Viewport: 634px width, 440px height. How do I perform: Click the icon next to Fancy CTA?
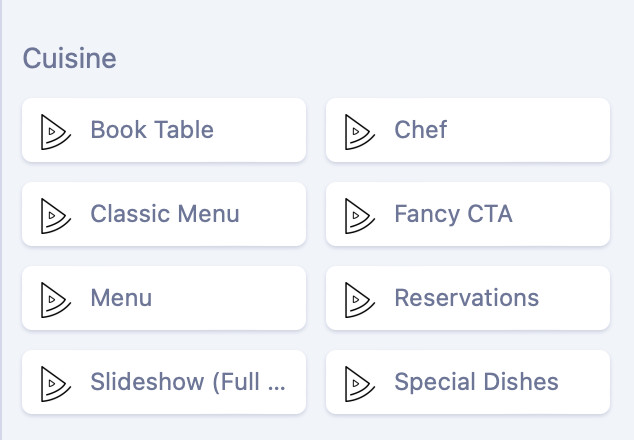(358, 214)
